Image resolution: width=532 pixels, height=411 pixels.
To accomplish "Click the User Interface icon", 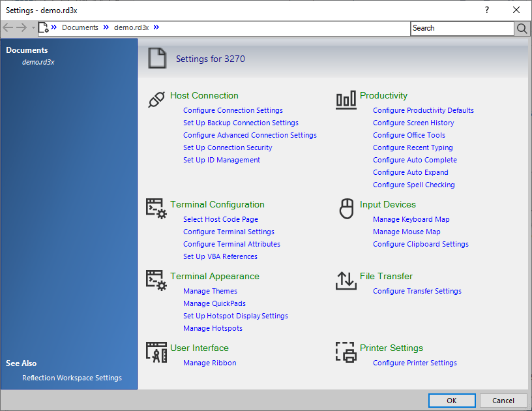I will pos(156,352).
